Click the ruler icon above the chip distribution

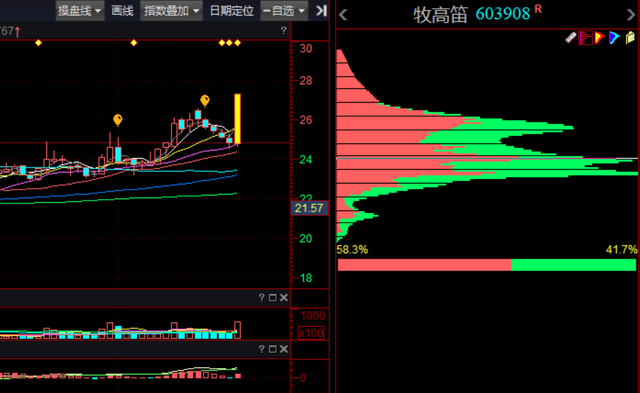(571, 38)
